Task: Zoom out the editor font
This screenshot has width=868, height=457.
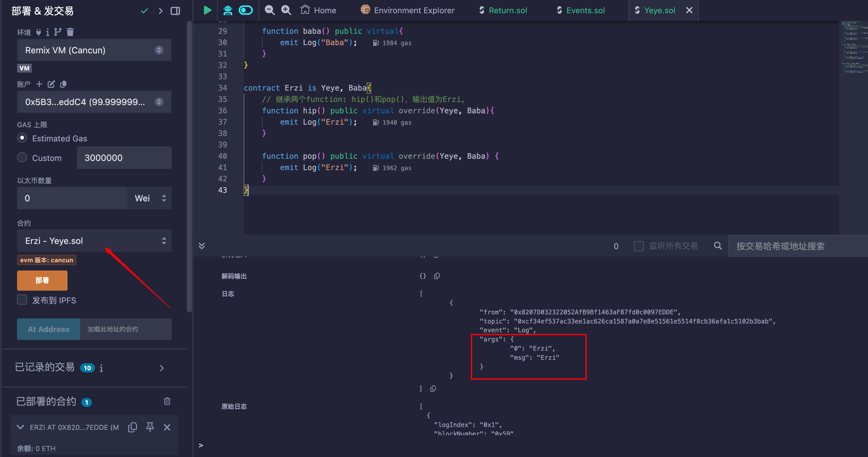Action: 270,10
